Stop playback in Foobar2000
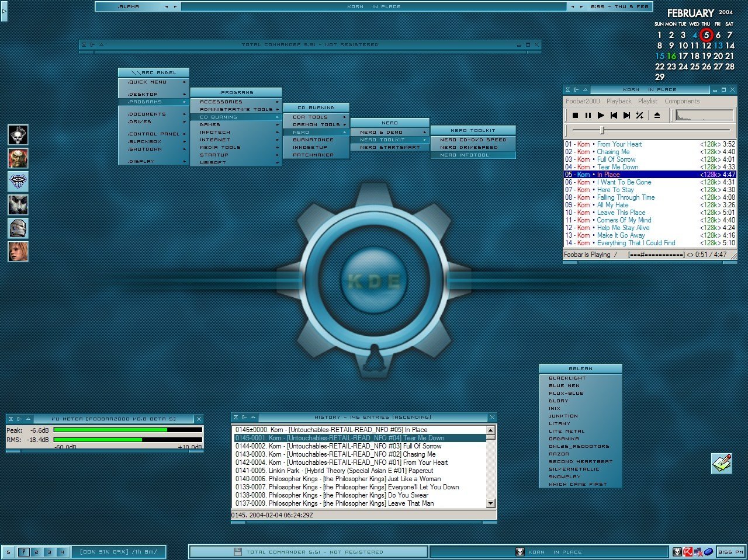This screenshot has width=748, height=560. coord(576,116)
